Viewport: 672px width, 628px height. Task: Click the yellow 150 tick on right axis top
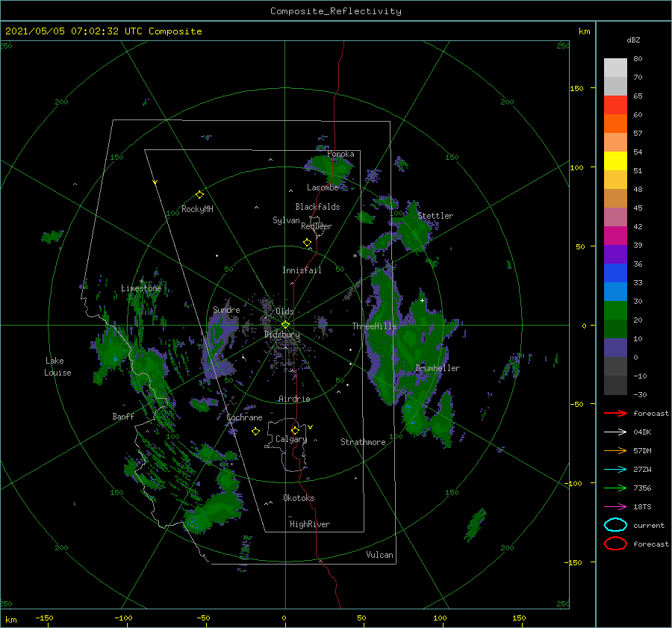point(576,88)
